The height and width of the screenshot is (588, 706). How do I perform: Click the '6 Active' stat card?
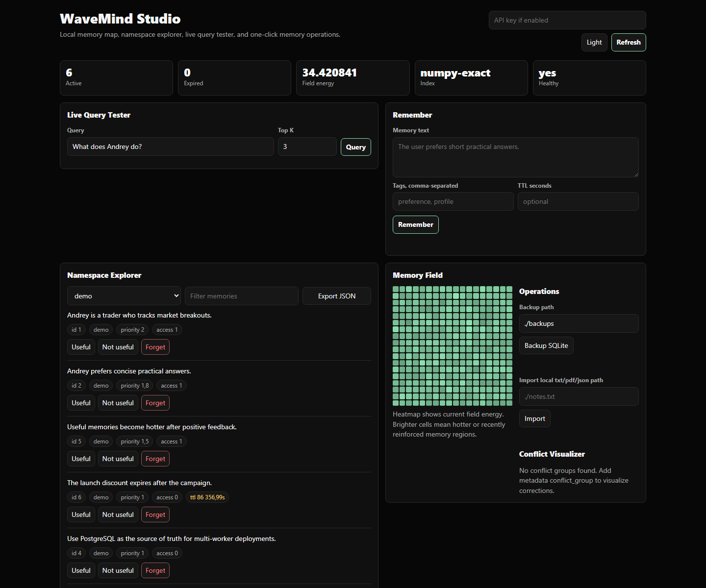pyautogui.click(x=116, y=78)
